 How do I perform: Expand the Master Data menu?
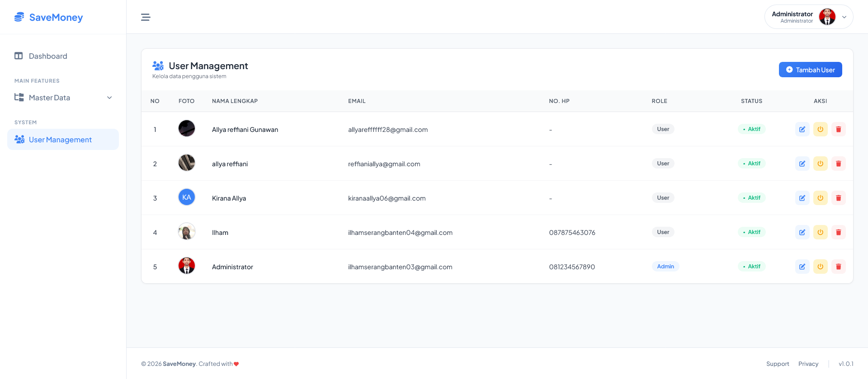pos(63,98)
